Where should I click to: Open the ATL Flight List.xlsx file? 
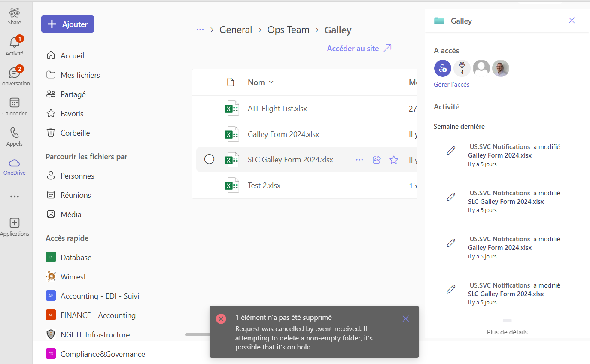[x=277, y=109]
